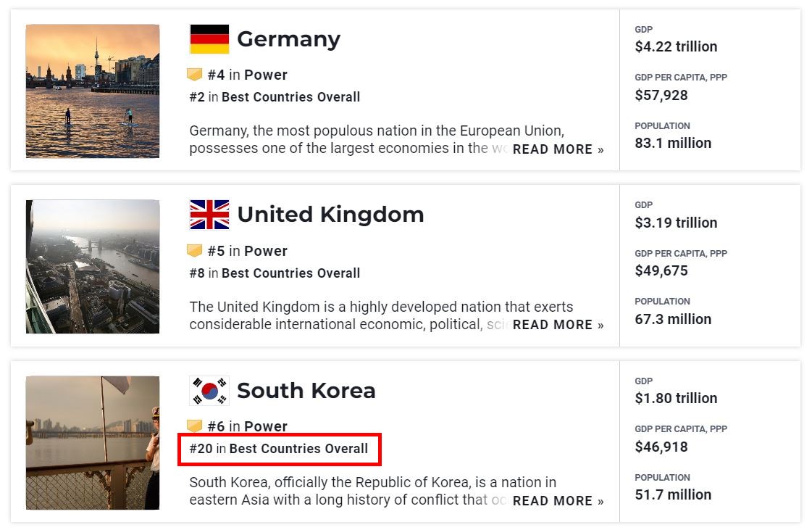The image size is (812, 530).
Task: Click South Korea's gold Power badge icon
Action: 194,426
